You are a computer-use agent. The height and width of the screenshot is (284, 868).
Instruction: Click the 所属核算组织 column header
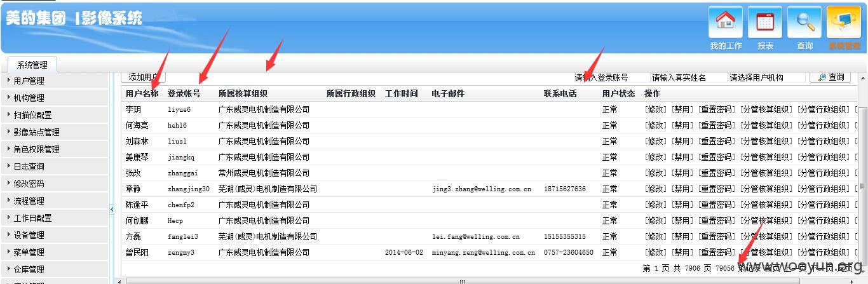[x=243, y=93]
